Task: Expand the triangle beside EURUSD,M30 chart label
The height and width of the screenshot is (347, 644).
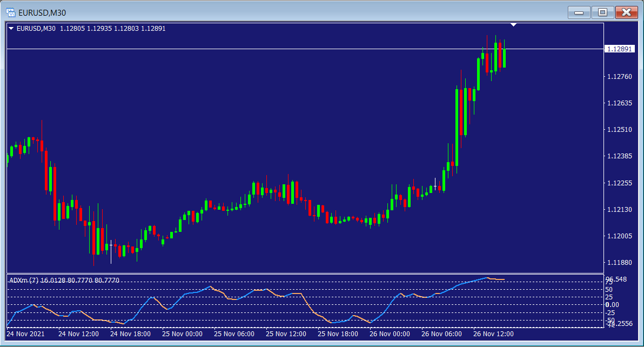Action: tap(11, 29)
